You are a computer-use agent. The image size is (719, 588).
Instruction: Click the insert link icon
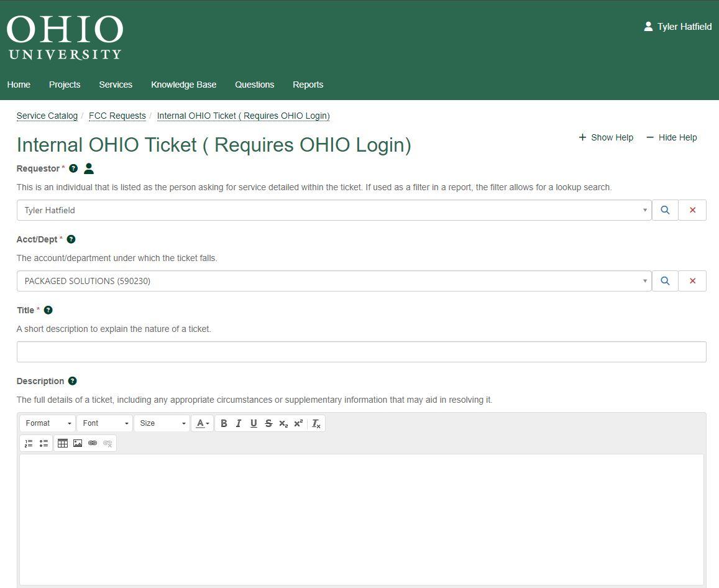93,443
